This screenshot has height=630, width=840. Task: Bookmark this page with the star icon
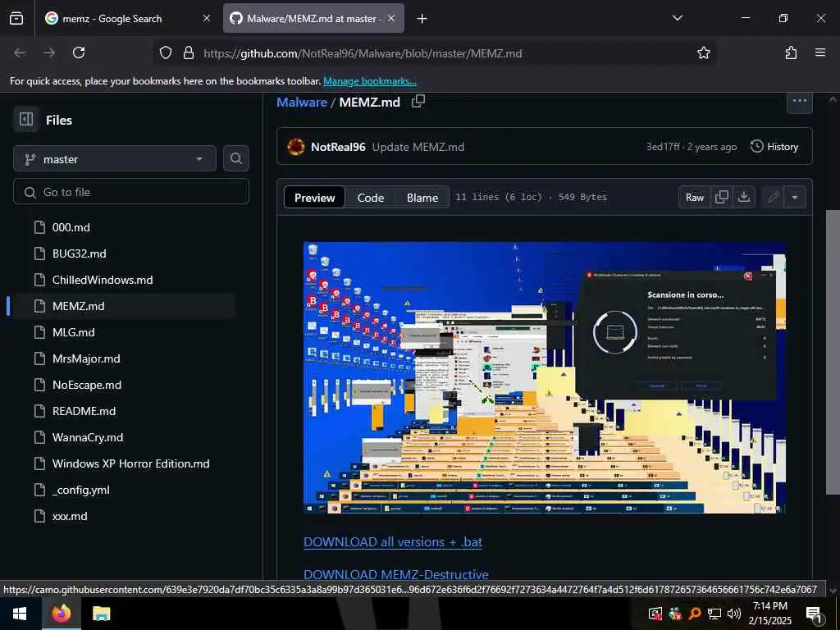703,52
